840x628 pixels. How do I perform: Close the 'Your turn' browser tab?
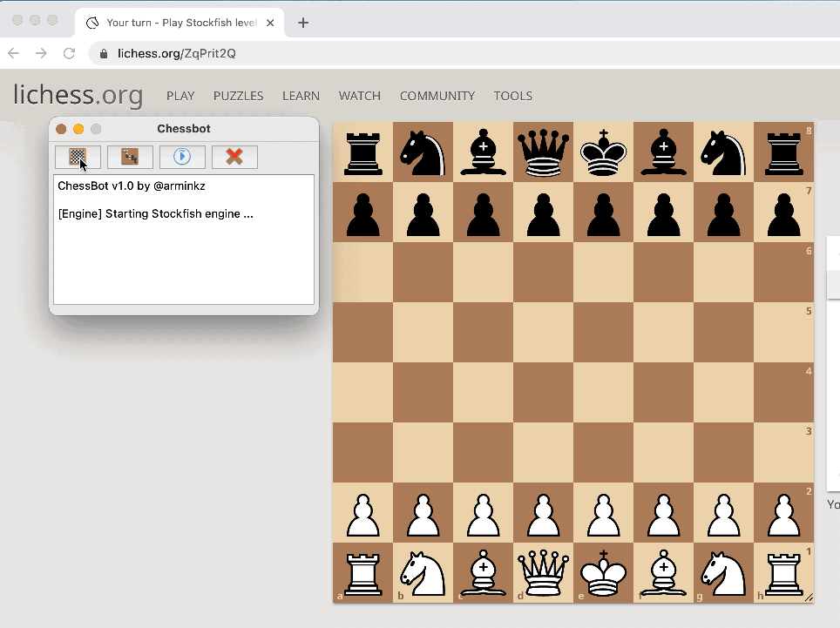point(270,23)
